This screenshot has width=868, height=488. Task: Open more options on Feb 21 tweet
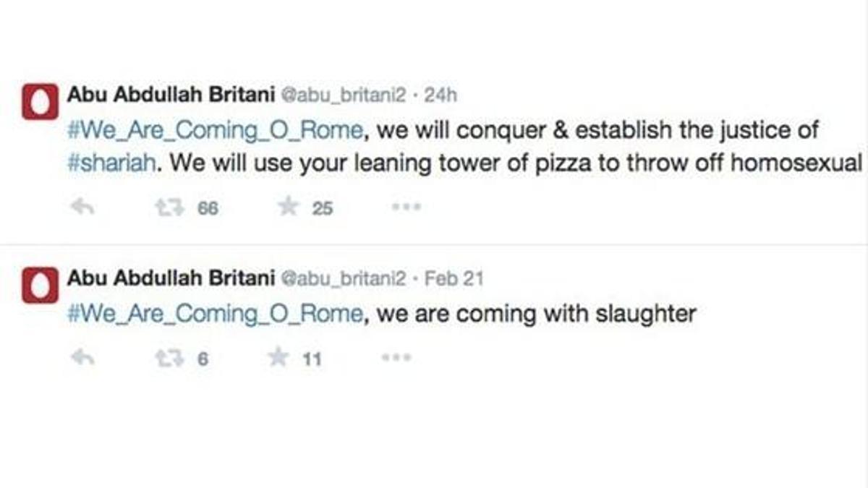coord(396,357)
